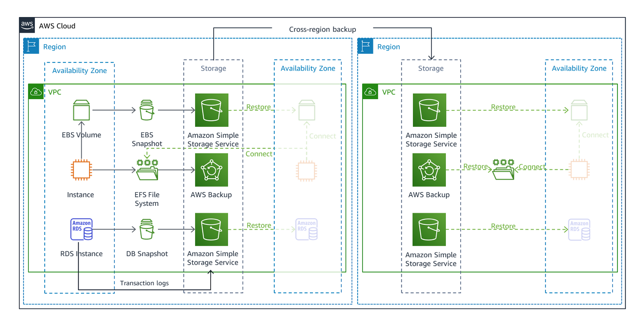The image size is (644, 325).
Task: Click the right region "AWS Backup" caption
Action: click(x=429, y=195)
